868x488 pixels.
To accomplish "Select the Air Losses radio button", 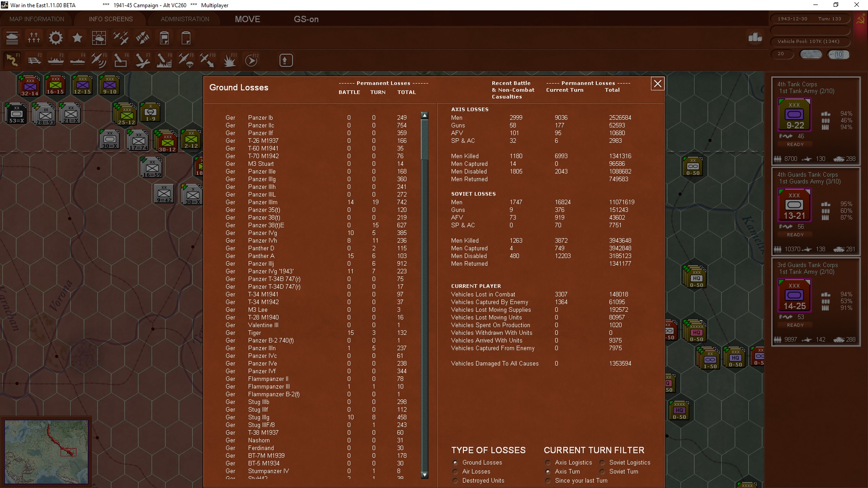I will (x=455, y=472).
